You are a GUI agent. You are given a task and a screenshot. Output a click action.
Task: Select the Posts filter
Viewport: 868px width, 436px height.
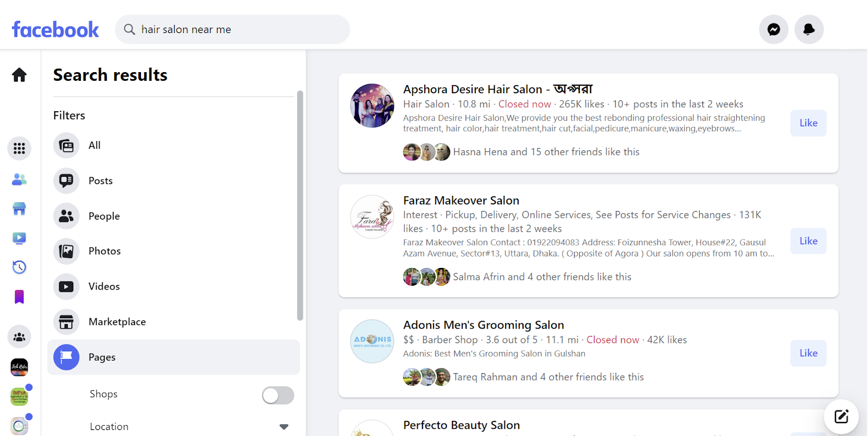[174, 181]
